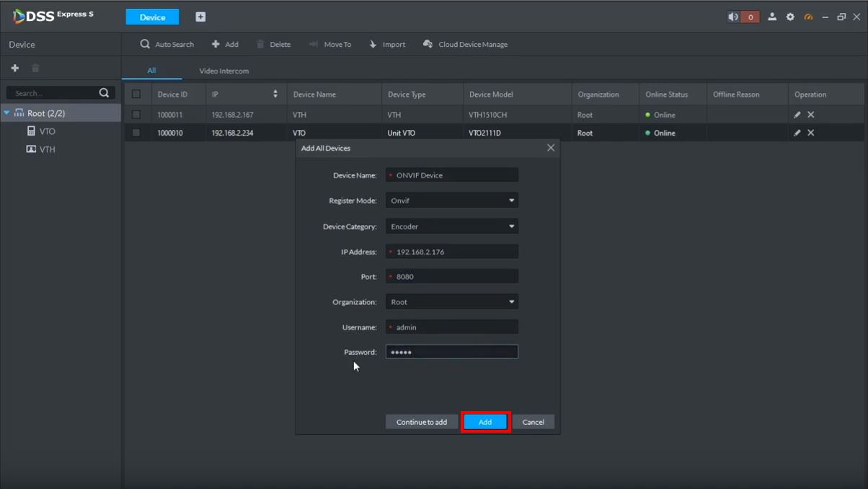The image size is (868, 489).
Task: Click the Import toolbar icon
Action: click(x=373, y=44)
